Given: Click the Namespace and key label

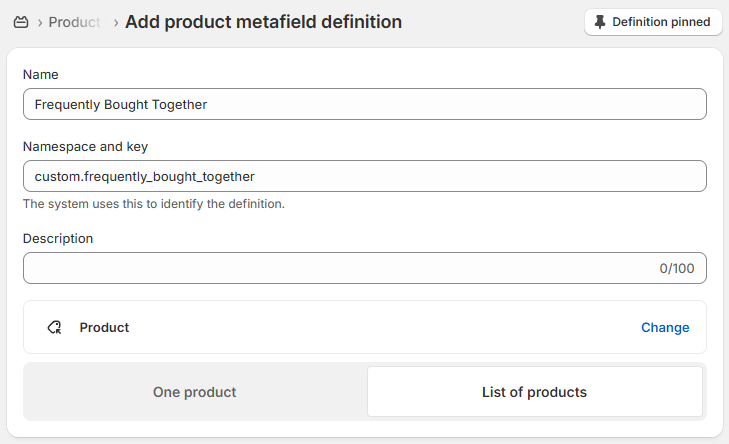Looking at the screenshot, I should (x=85, y=147).
